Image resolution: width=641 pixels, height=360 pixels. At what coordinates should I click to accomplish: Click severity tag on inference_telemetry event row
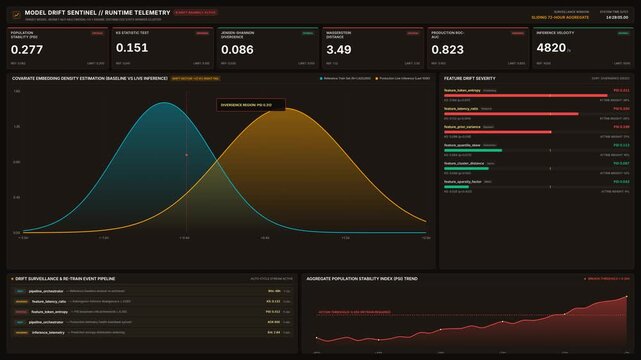21,333
